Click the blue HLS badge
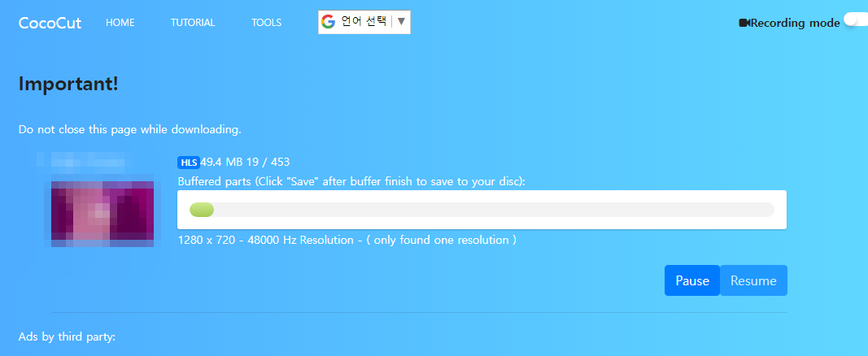The height and width of the screenshot is (356, 868). click(x=189, y=163)
